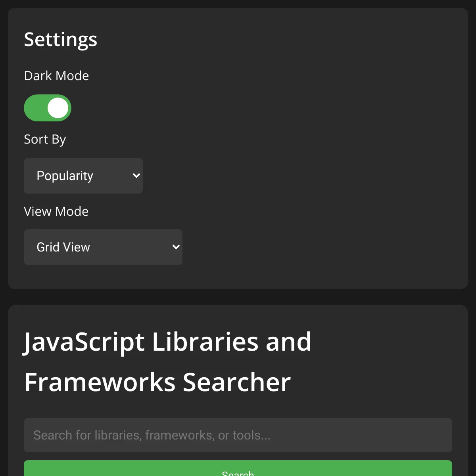476x476 pixels.
Task: Click the Sort By label
Action: coord(45,140)
